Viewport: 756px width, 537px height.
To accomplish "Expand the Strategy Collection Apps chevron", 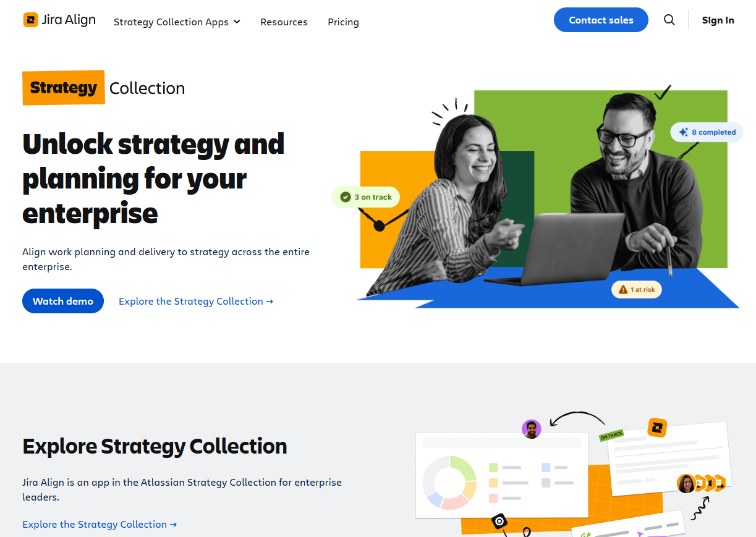I will click(237, 22).
